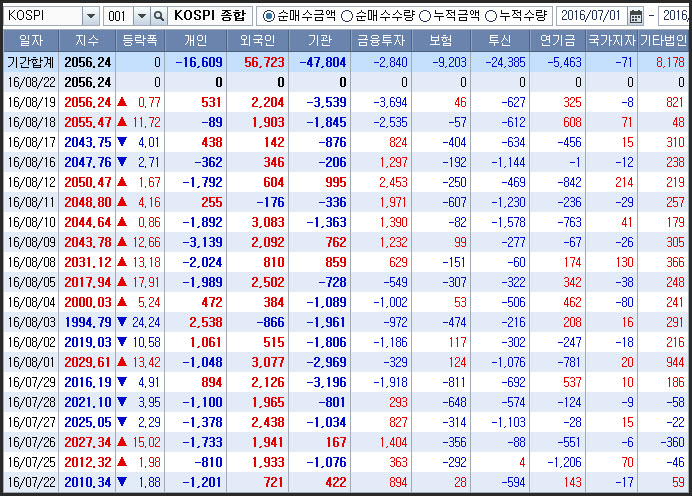The height and width of the screenshot is (496, 692).
Task: Click the magnifier search icon beside 001
Action: point(158,16)
